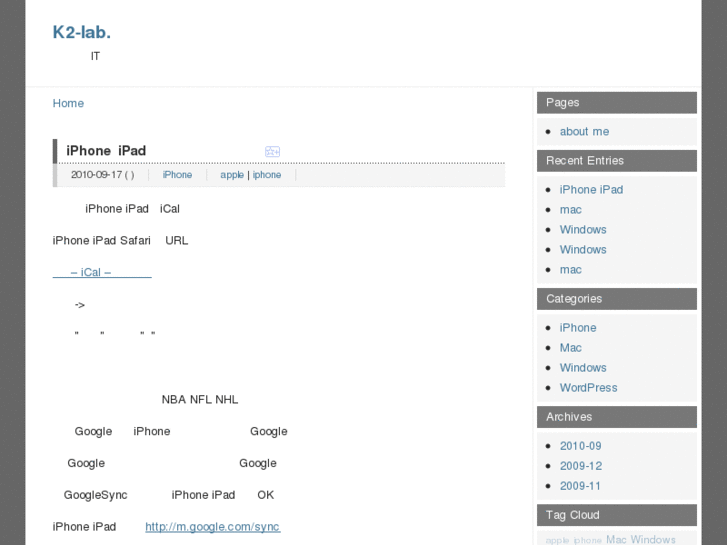Open the iPhone iPad post title
Screen dimensions: 727x545
[x=106, y=151]
